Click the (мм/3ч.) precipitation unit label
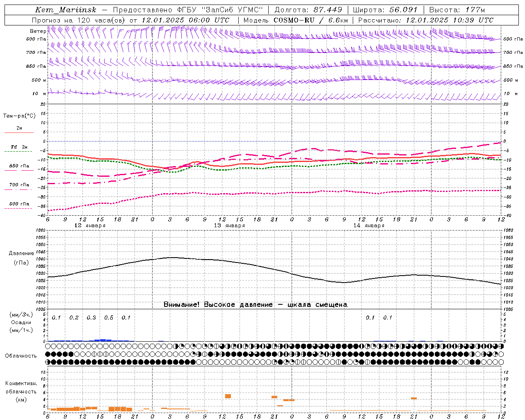 coord(21,315)
